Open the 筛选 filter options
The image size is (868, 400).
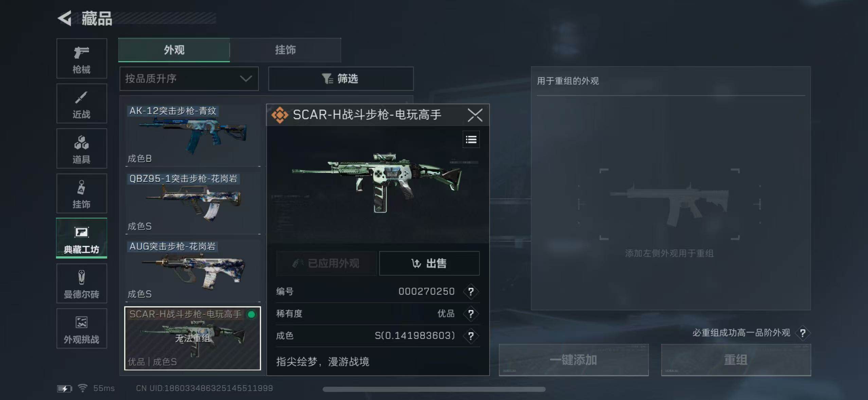click(341, 79)
